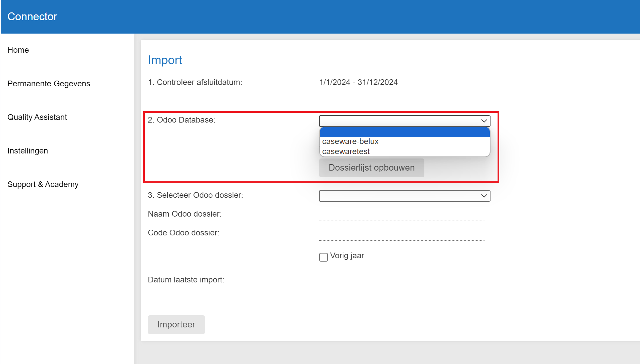The width and height of the screenshot is (640, 364).
Task: Select the blank highlighted database option
Action: (x=404, y=132)
